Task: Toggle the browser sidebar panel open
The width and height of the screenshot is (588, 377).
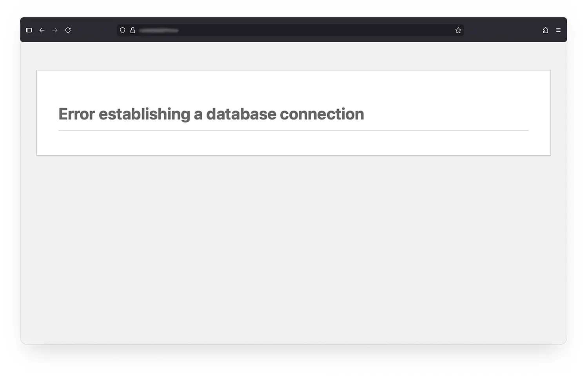Action: [29, 30]
